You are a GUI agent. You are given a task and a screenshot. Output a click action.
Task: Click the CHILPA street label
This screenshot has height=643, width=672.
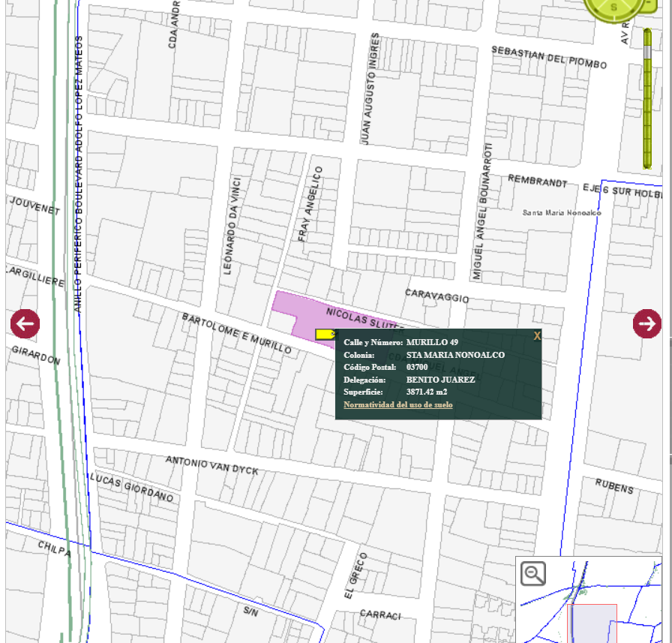54,548
